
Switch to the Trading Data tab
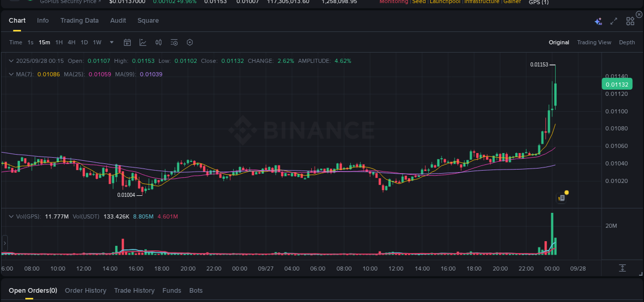click(79, 21)
